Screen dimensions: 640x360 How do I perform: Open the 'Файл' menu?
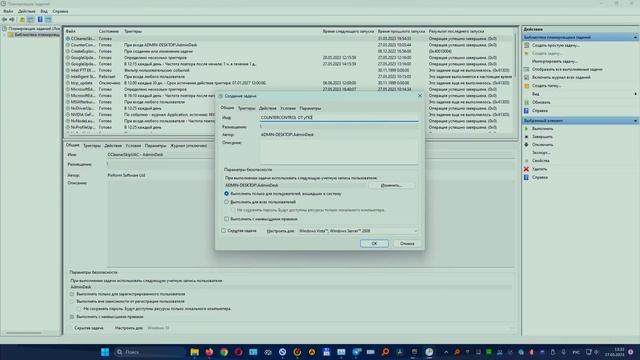[8, 11]
